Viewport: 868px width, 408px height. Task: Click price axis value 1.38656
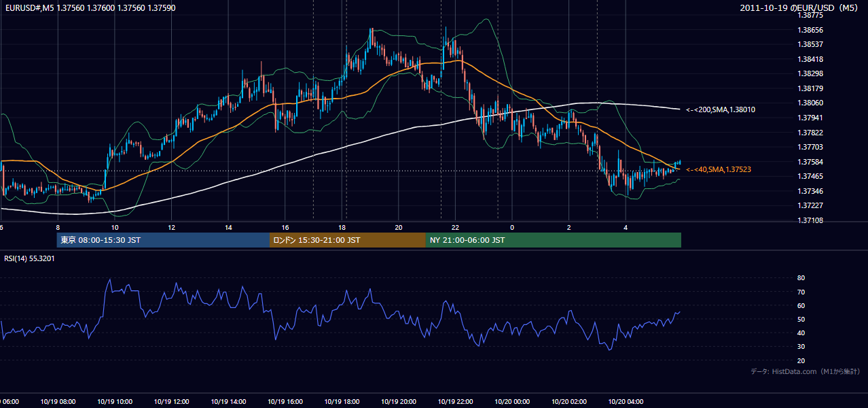point(810,30)
